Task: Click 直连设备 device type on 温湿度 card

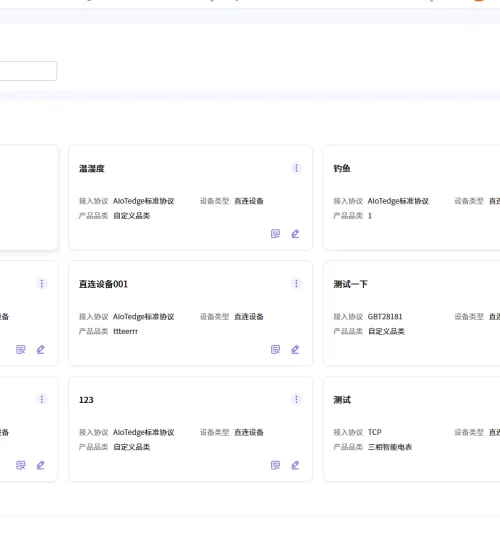Action: coord(249,201)
